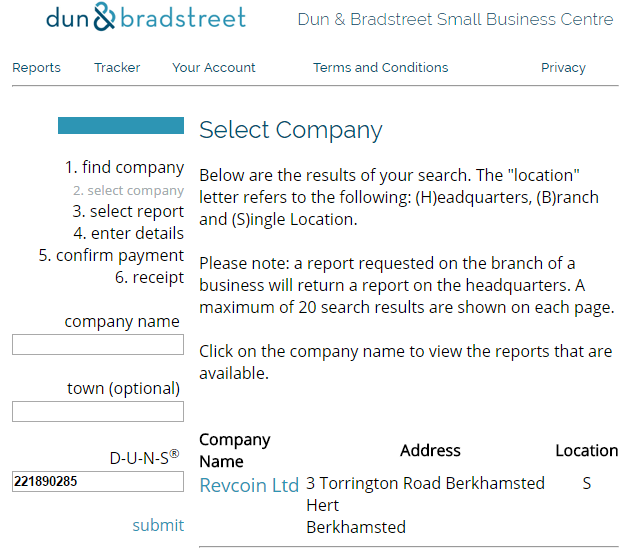Open the Tracker menu item
Screen dimensions: 635x553
tap(117, 68)
